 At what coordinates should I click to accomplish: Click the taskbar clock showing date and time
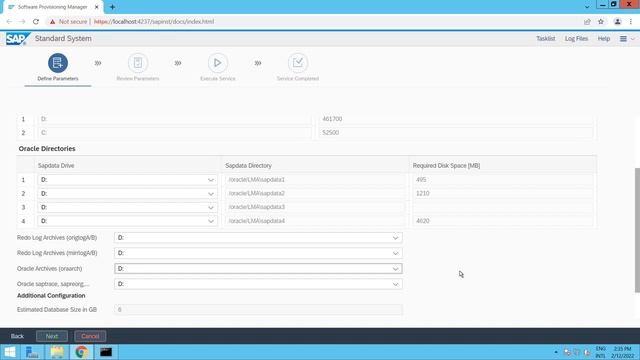(x=622, y=352)
